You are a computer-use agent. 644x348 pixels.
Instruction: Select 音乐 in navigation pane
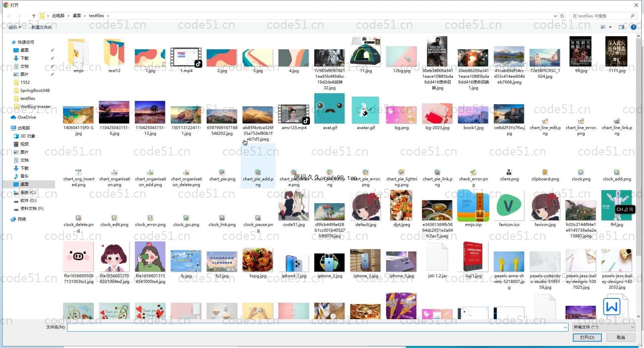point(24,176)
